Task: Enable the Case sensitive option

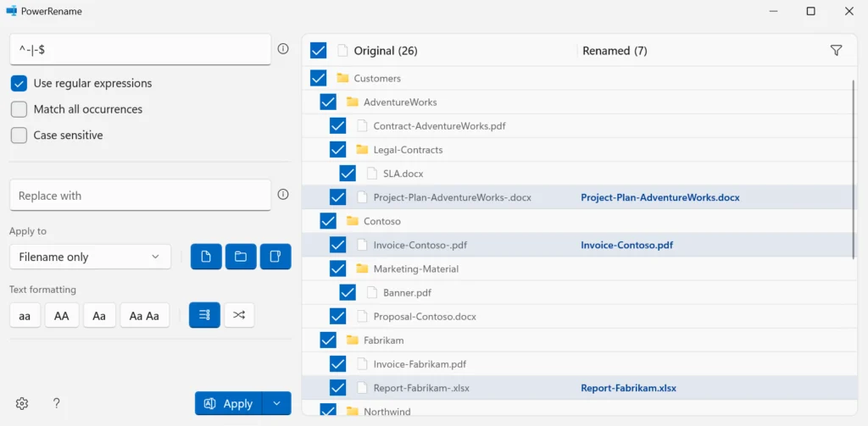Action: (19, 135)
